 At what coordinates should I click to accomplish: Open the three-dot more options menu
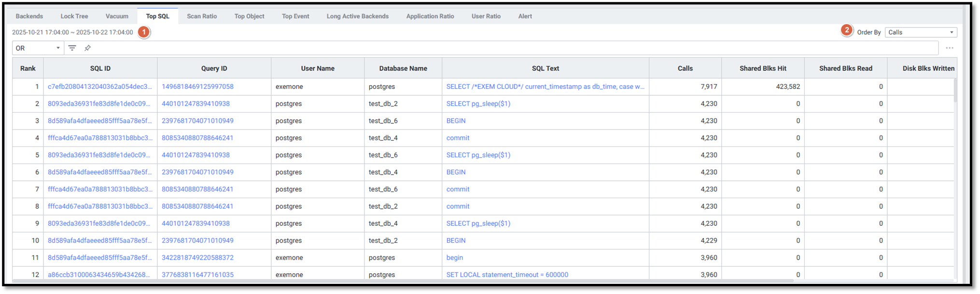pyautogui.click(x=949, y=48)
